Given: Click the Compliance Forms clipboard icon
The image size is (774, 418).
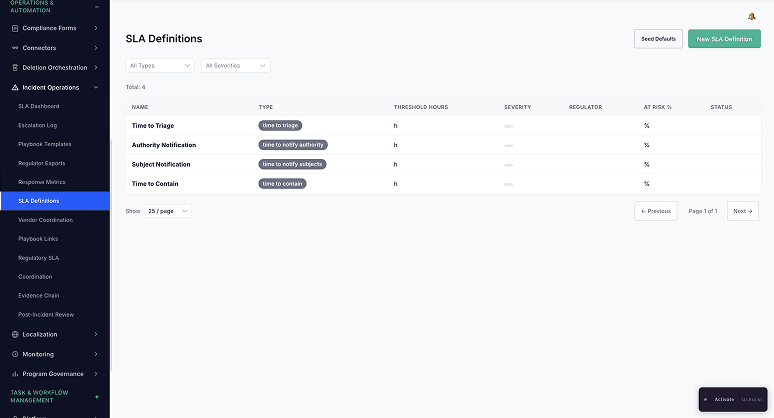Looking at the screenshot, I should [15, 28].
